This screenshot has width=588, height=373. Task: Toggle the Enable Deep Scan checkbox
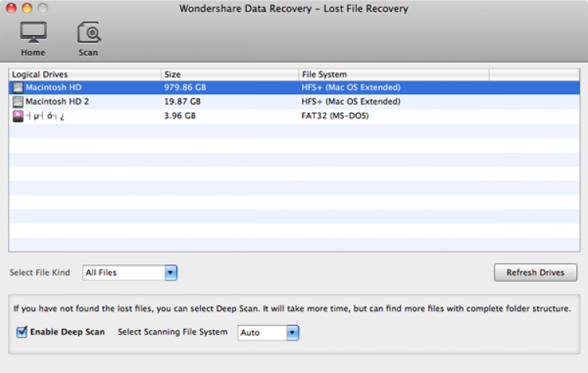click(x=22, y=331)
